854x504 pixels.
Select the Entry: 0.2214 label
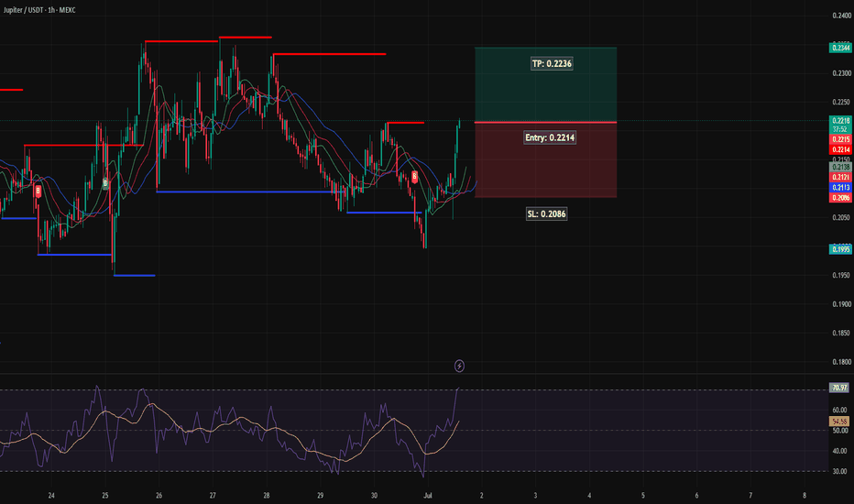click(x=550, y=137)
